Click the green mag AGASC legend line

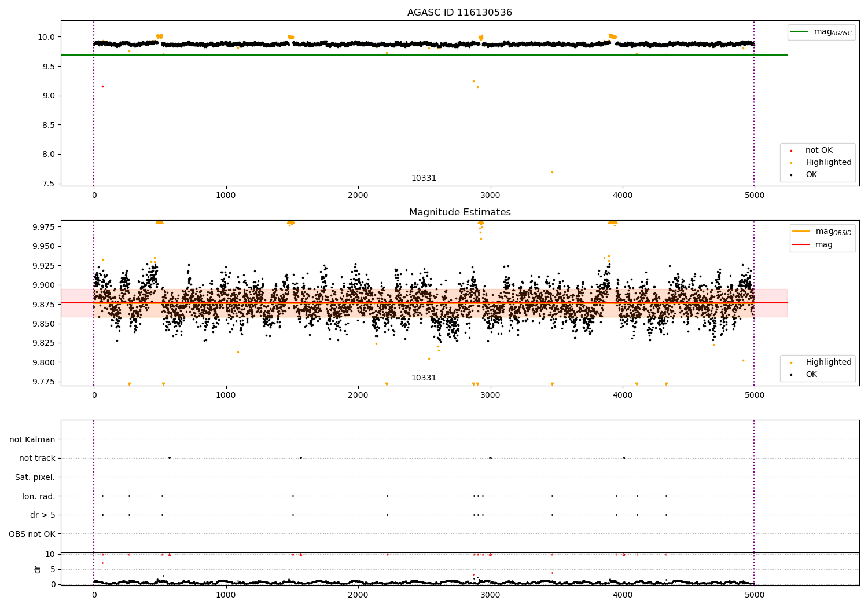pos(800,32)
